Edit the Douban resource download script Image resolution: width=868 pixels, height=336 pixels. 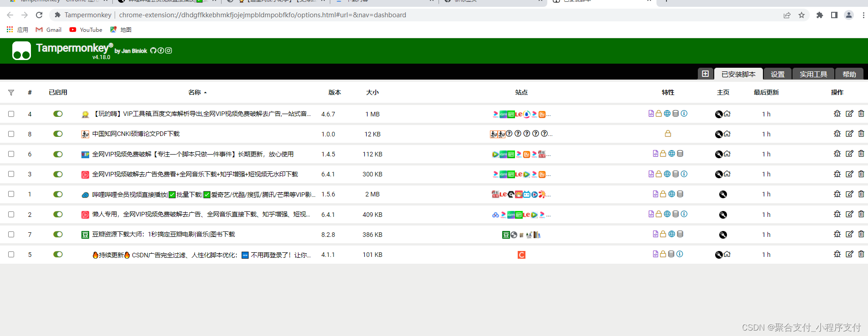coord(849,234)
